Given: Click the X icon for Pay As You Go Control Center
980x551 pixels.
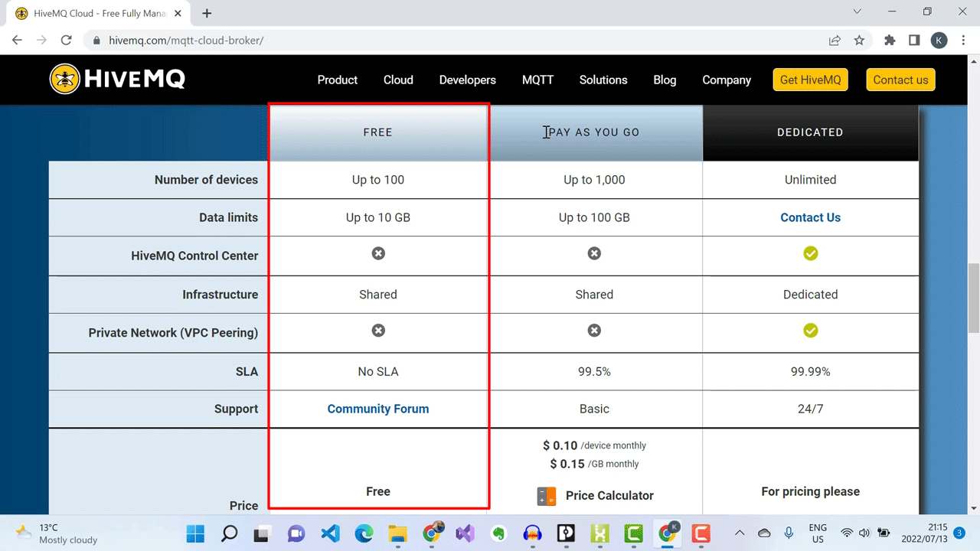Looking at the screenshot, I should click(594, 253).
